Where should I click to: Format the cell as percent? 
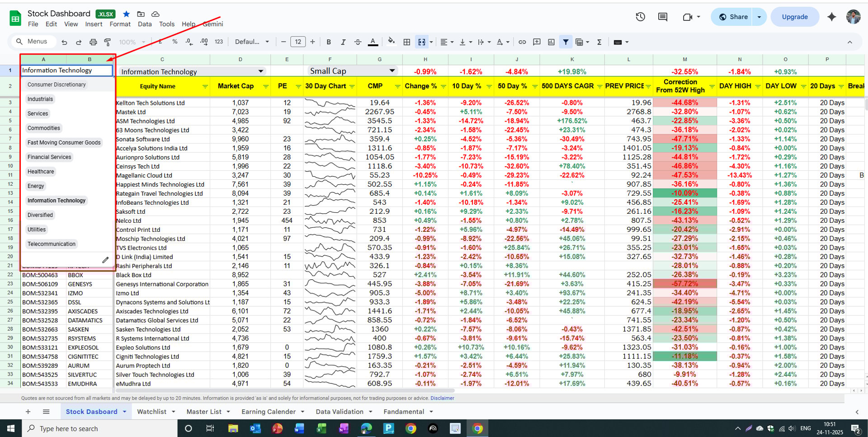tap(175, 42)
